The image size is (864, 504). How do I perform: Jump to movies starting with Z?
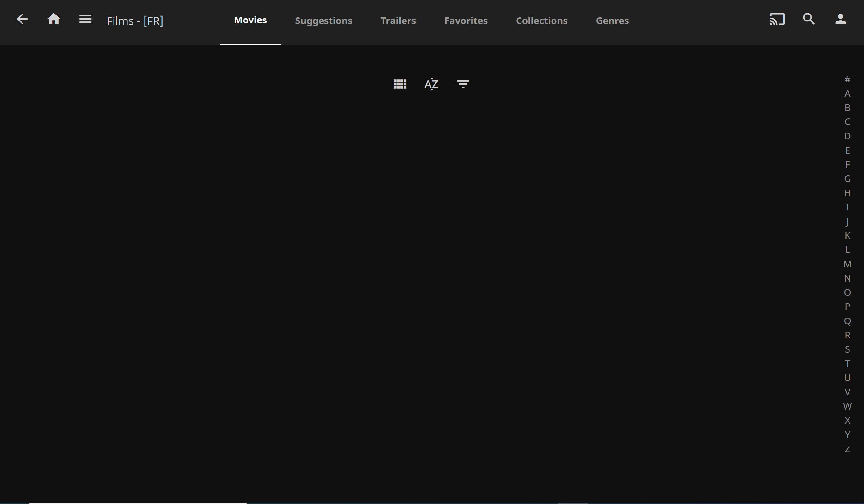[848, 448]
